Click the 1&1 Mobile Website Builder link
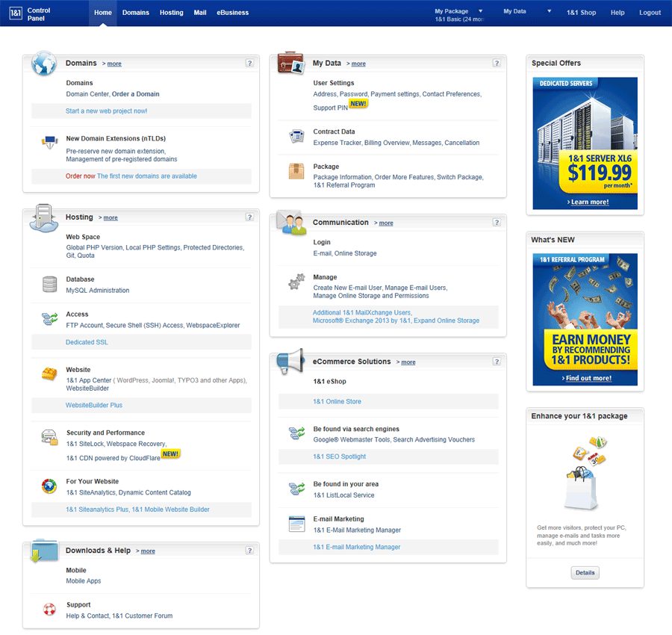 pos(170,509)
